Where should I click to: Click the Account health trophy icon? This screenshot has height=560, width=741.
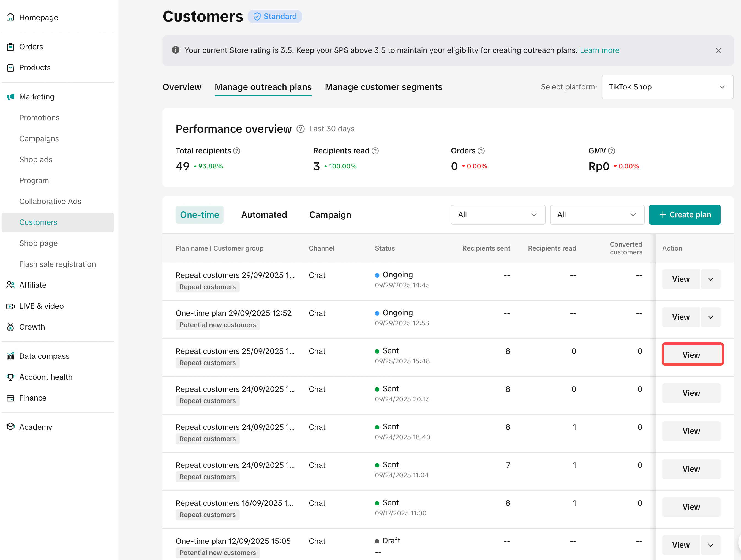tap(10, 377)
